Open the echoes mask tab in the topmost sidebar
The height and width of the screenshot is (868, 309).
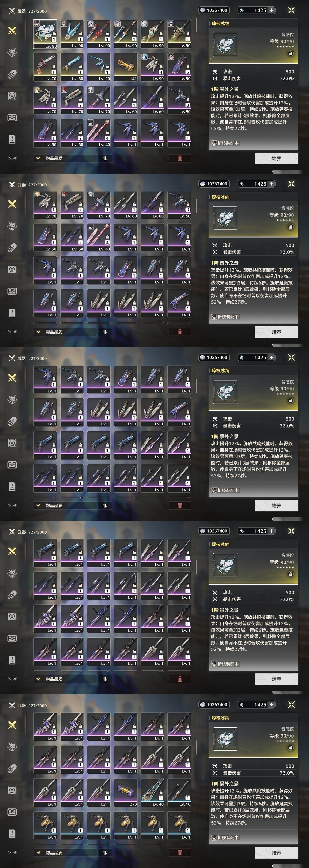[12, 52]
